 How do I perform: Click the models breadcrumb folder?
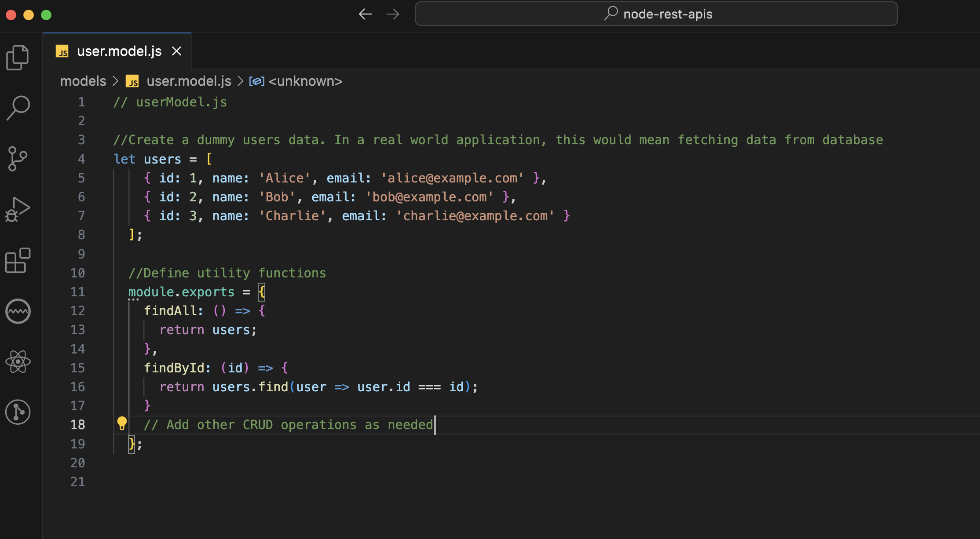tap(83, 81)
